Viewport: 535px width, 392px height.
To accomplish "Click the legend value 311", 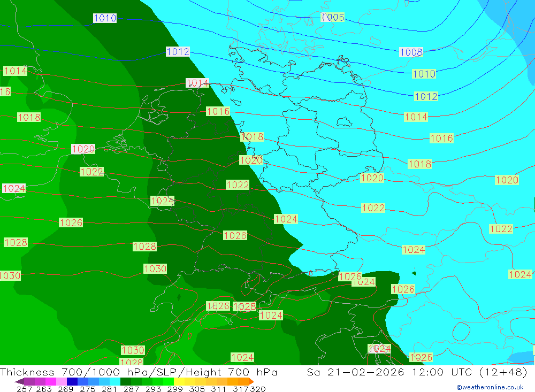I will coord(218,389).
